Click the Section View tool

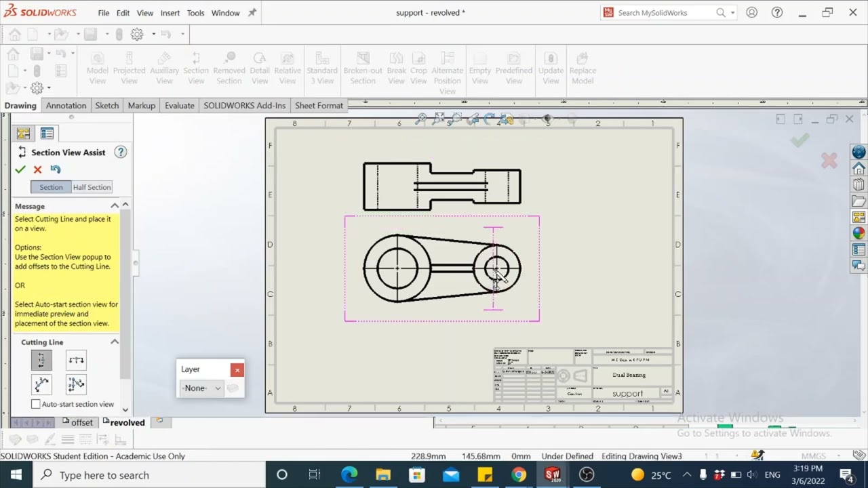(196, 68)
